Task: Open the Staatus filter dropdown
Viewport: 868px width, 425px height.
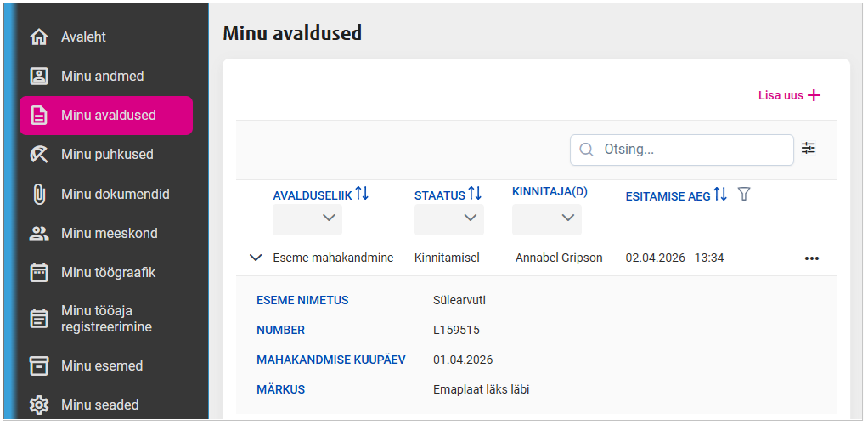Action: (x=449, y=219)
